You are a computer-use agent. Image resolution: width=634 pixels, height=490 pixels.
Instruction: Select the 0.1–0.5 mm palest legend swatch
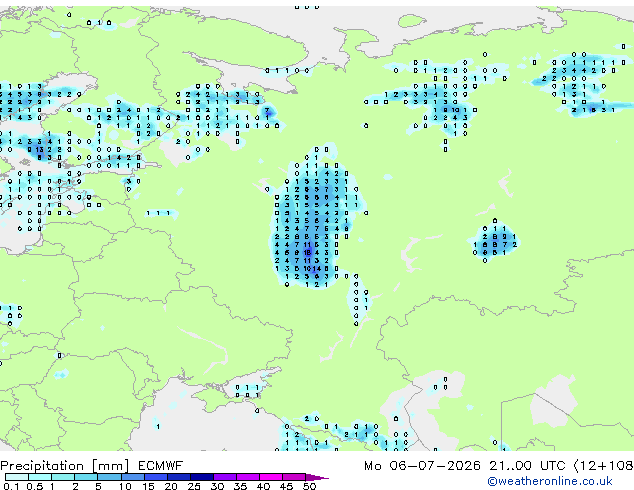point(17,477)
